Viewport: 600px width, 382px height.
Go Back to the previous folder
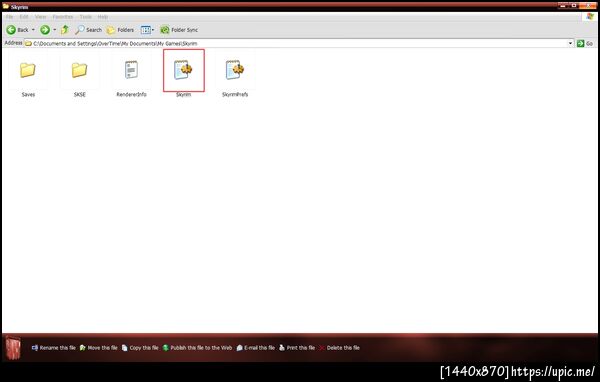(17, 29)
